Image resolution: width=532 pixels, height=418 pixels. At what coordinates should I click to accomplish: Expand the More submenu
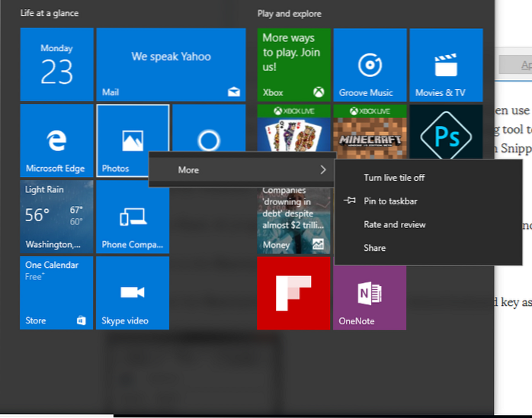point(242,170)
